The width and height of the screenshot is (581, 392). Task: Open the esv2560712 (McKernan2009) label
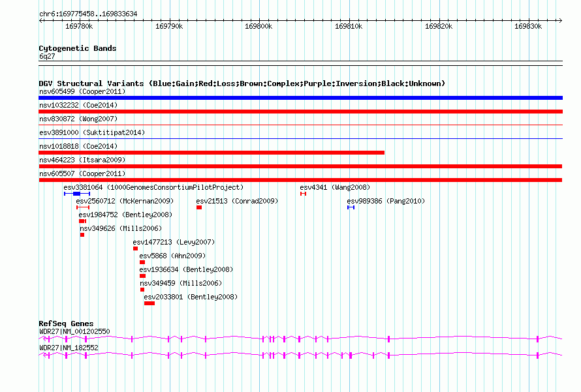pyautogui.click(x=125, y=201)
